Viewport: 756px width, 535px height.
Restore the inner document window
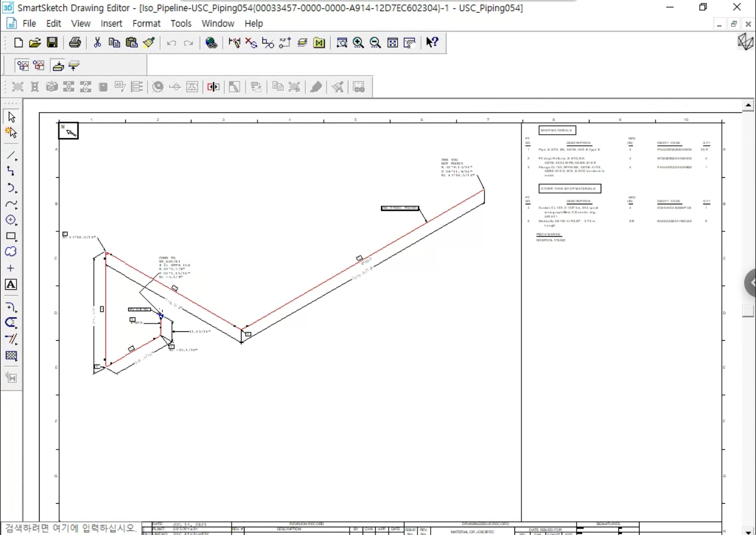point(734,24)
